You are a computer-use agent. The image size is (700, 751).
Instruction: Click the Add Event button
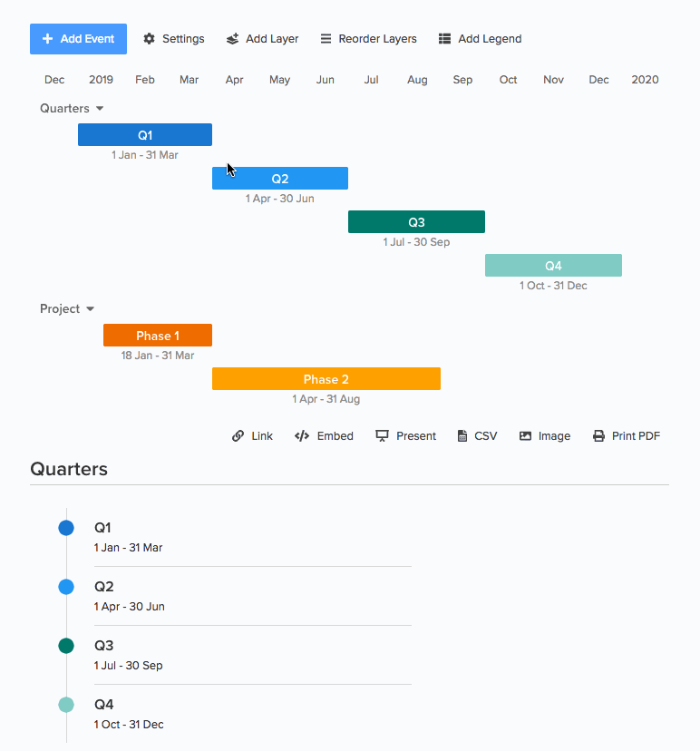(79, 39)
